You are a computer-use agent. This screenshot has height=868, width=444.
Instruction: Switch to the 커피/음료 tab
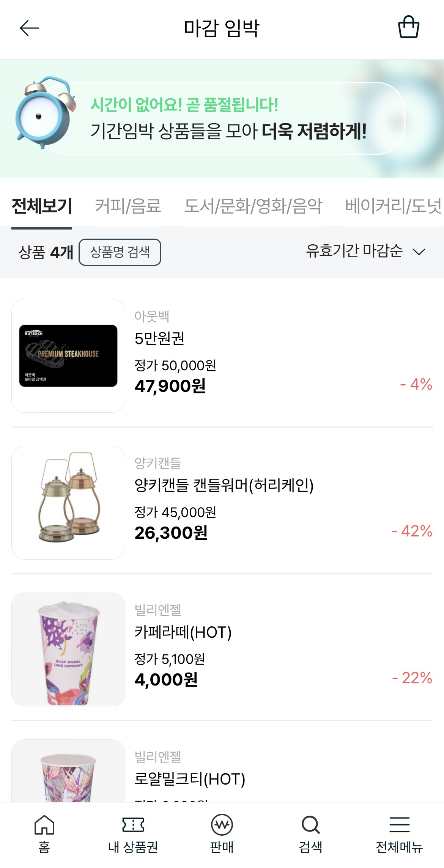(x=128, y=207)
